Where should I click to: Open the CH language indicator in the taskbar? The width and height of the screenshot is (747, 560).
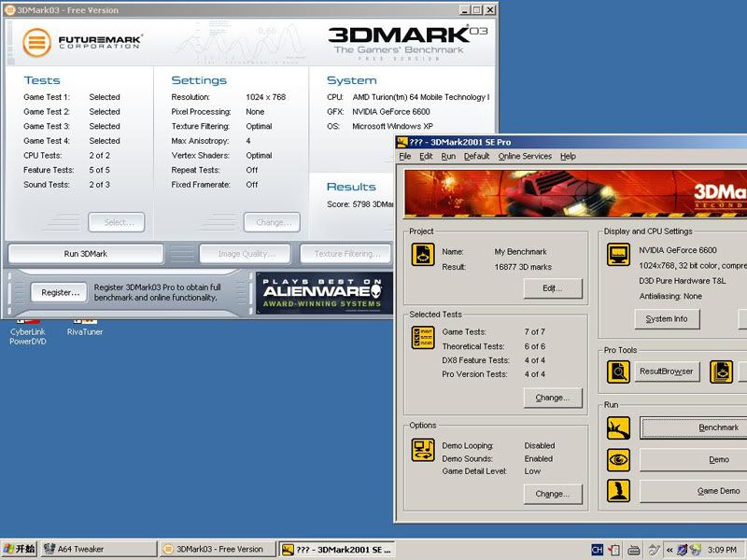click(597, 550)
